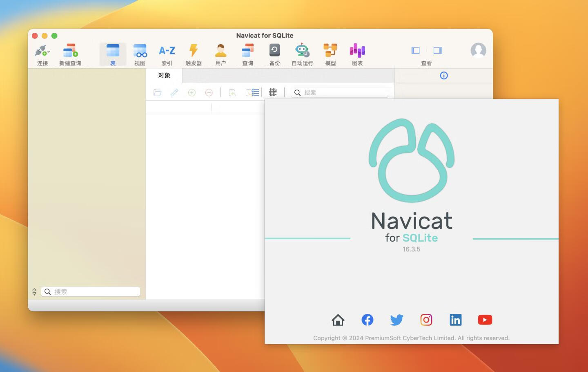Viewport: 588px width, 372px height.
Task: Open Navicat's YouTube channel icon
Action: (485, 320)
